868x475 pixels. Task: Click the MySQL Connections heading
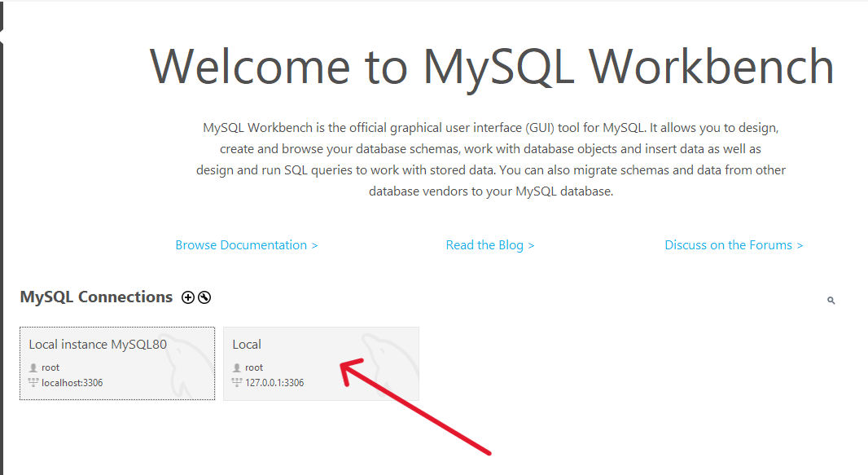[96, 297]
